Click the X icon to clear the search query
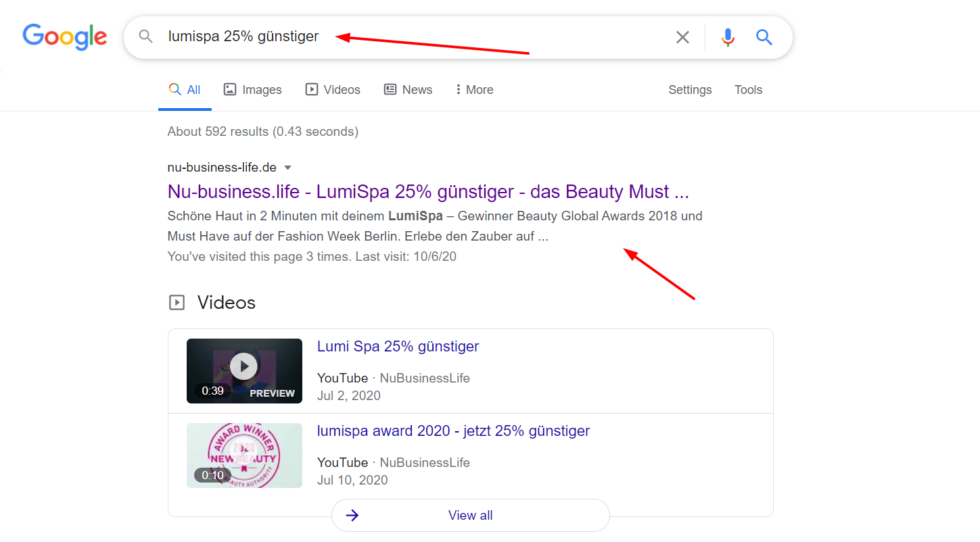The width and height of the screenshot is (980, 542). pyautogui.click(x=682, y=37)
